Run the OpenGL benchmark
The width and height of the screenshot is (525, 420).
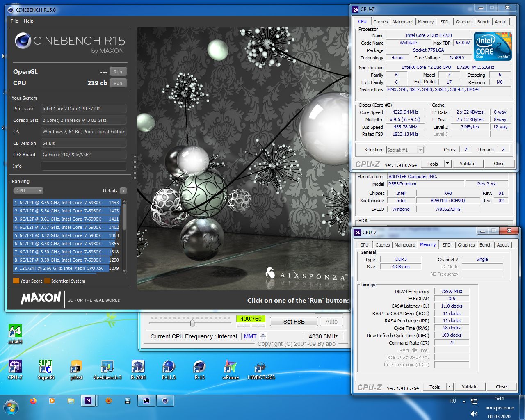click(x=118, y=72)
